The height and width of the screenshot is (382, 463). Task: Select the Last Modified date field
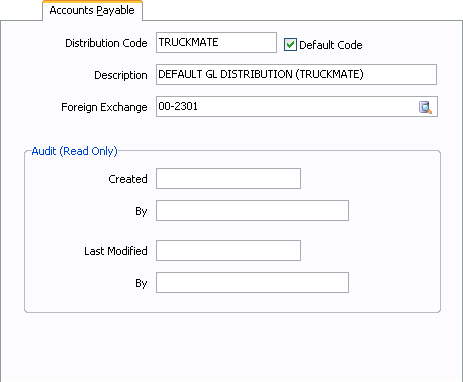point(228,250)
